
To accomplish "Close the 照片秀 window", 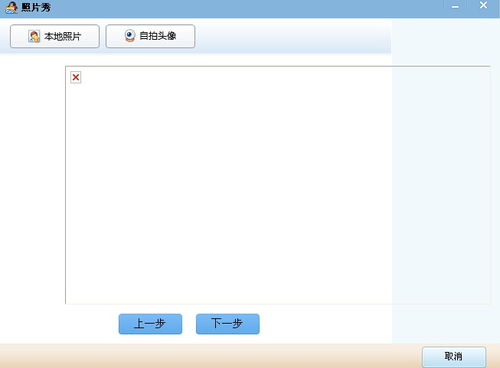I will tap(483, 5).
